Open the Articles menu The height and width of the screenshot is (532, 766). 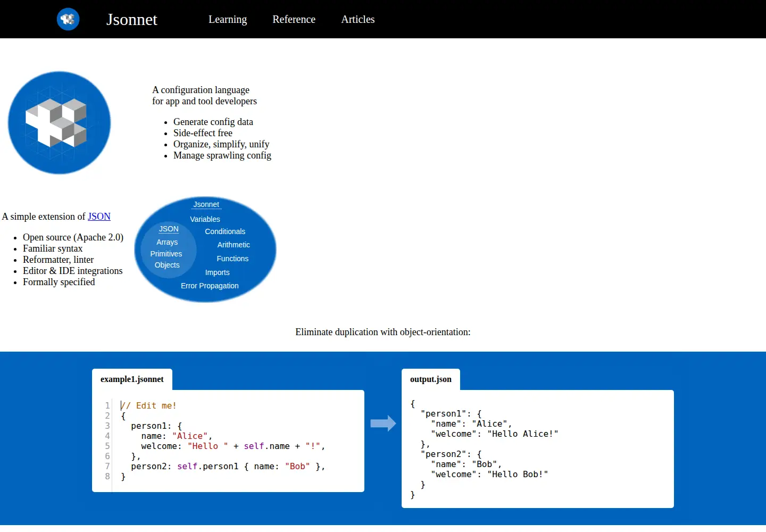[358, 19]
